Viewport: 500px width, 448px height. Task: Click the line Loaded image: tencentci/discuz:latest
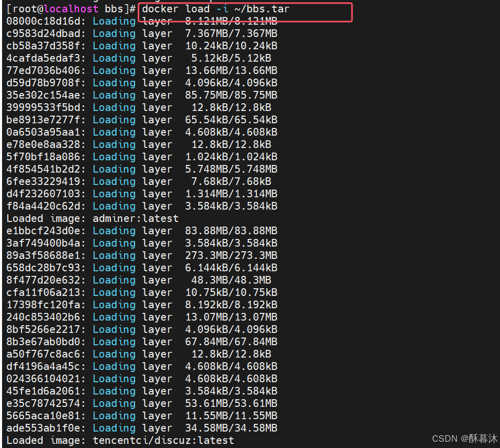click(x=120, y=441)
